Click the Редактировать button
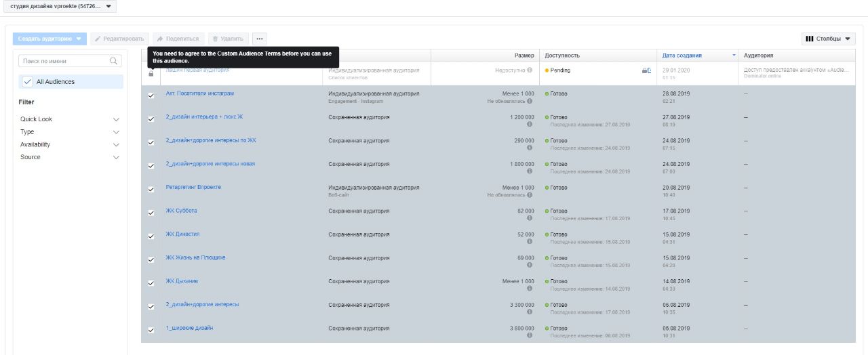The image size is (868, 355). pos(119,39)
